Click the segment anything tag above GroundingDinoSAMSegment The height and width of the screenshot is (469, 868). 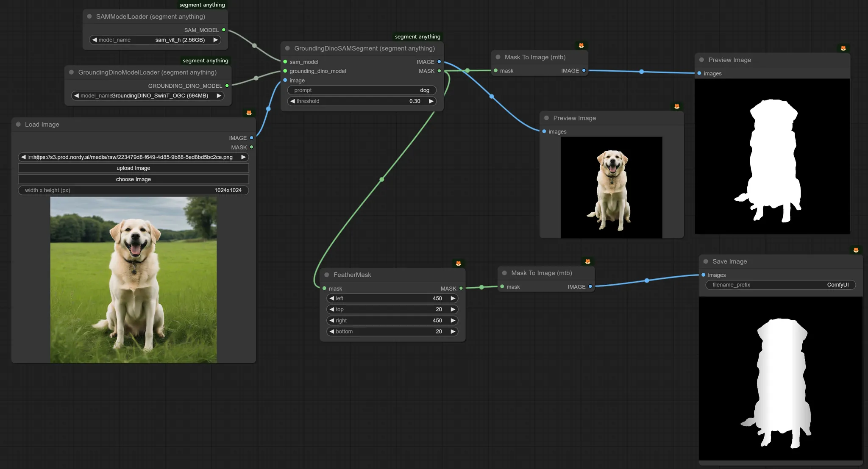click(x=417, y=37)
